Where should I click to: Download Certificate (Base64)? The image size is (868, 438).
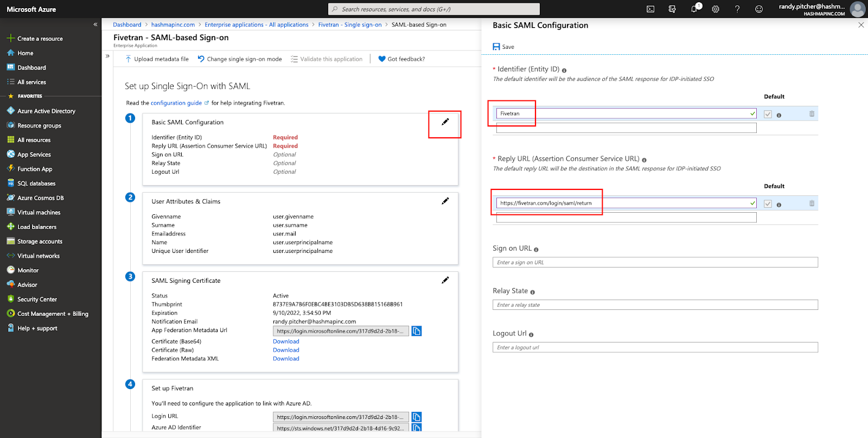[286, 341]
